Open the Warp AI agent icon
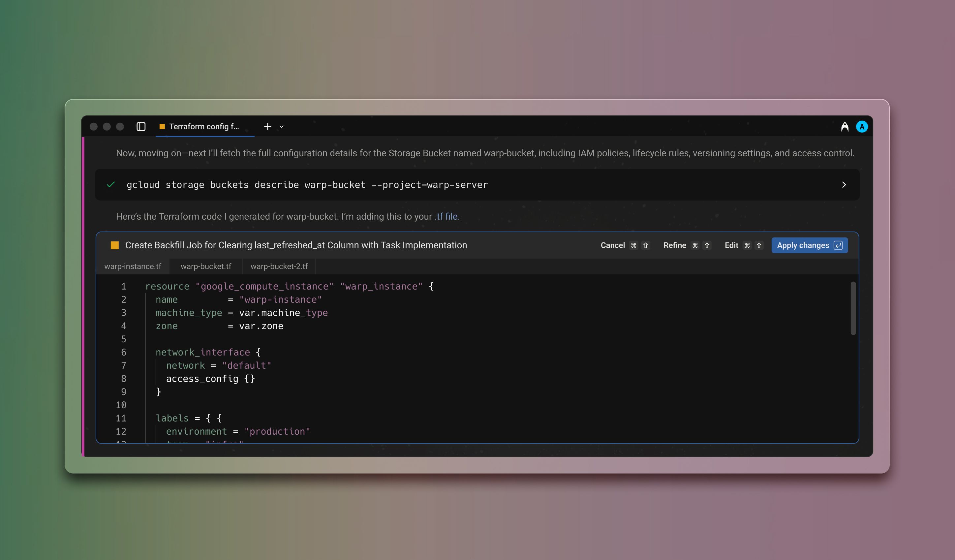The height and width of the screenshot is (560, 955). [x=844, y=127]
